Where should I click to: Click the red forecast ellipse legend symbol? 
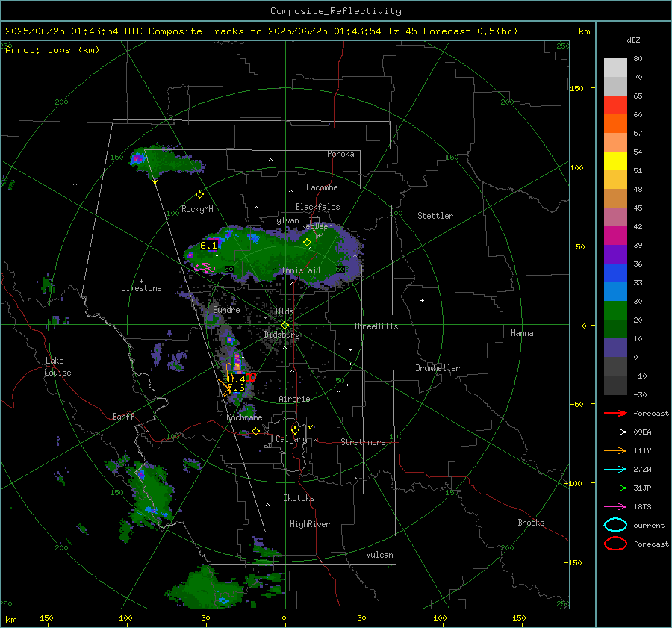pyautogui.click(x=615, y=544)
